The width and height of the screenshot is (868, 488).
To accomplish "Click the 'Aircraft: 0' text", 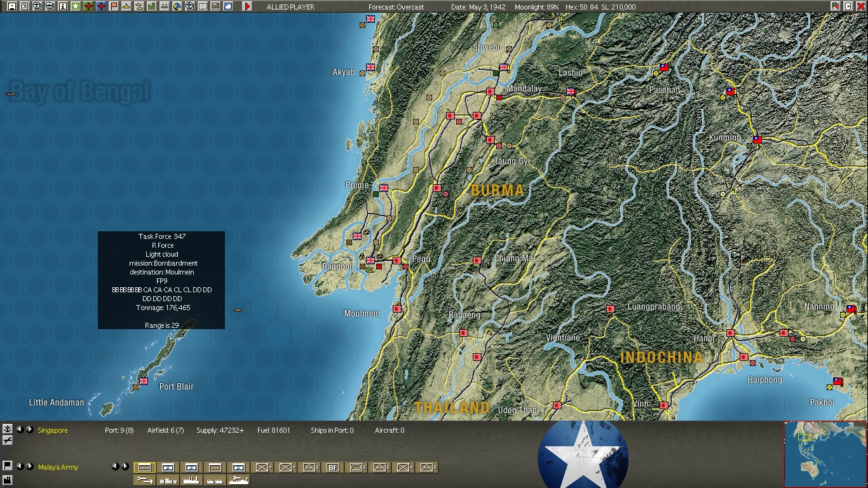I will coord(390,430).
